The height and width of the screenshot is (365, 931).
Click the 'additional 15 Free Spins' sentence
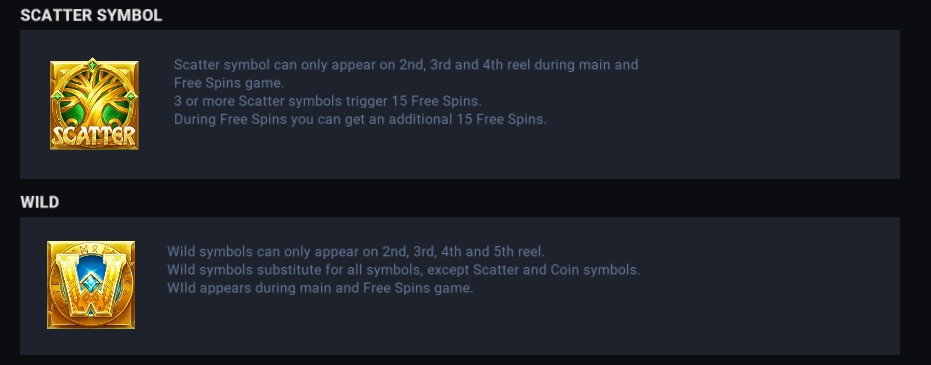coord(360,119)
